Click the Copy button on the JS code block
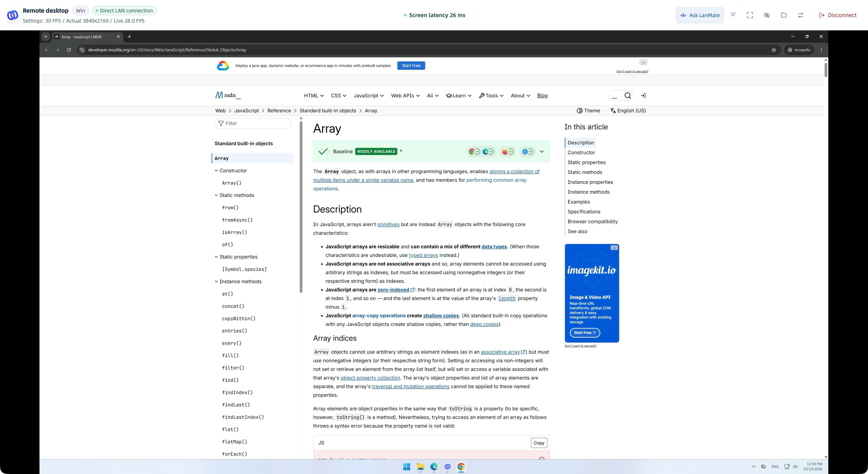 539,443
